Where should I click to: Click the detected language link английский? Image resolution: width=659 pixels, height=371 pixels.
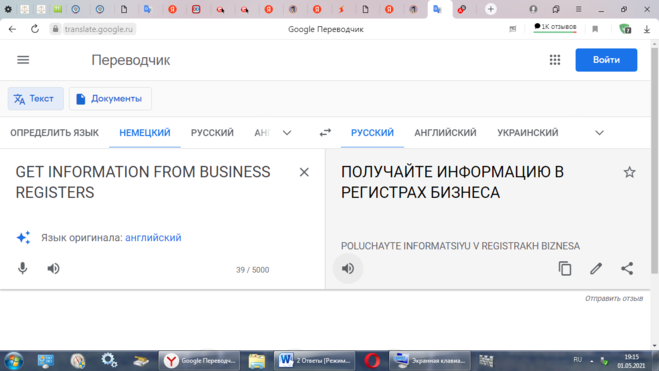153,237
